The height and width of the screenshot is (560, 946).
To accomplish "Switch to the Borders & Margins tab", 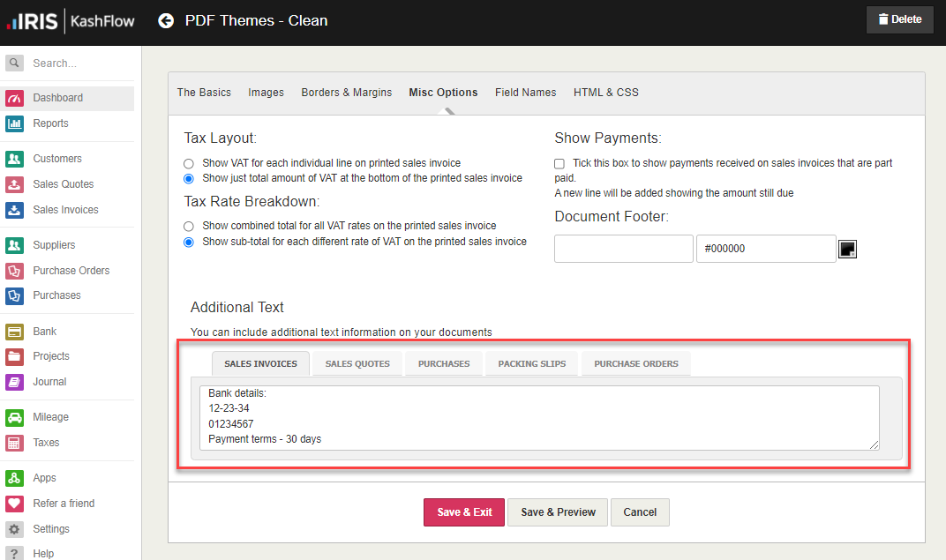I will click(346, 93).
